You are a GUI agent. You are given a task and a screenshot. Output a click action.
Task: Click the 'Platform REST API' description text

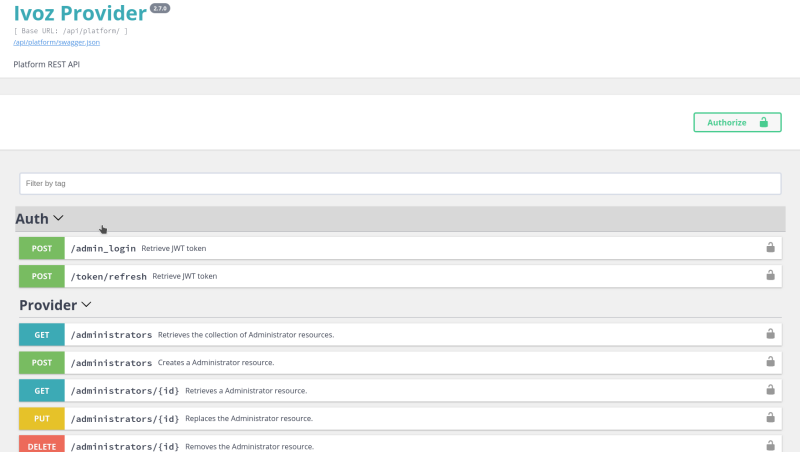point(46,64)
